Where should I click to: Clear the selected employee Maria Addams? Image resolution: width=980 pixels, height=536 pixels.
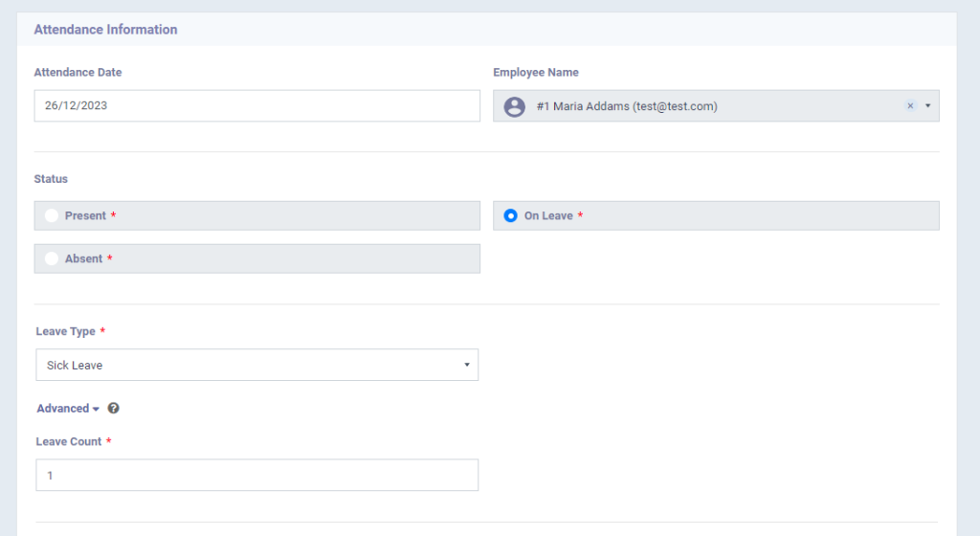click(x=910, y=106)
